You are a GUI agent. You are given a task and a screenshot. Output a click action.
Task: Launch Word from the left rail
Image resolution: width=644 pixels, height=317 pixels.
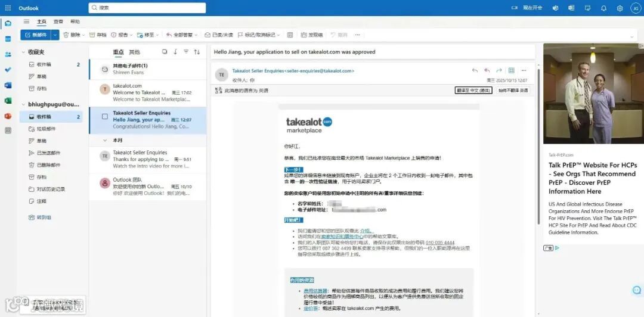pyautogui.click(x=8, y=85)
